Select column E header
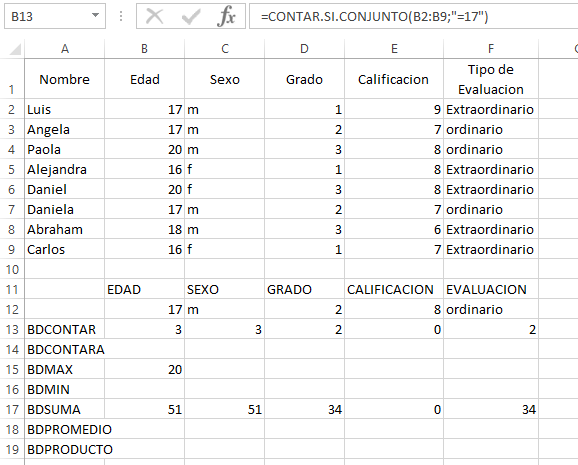This screenshot has height=465, width=578. pyautogui.click(x=394, y=49)
